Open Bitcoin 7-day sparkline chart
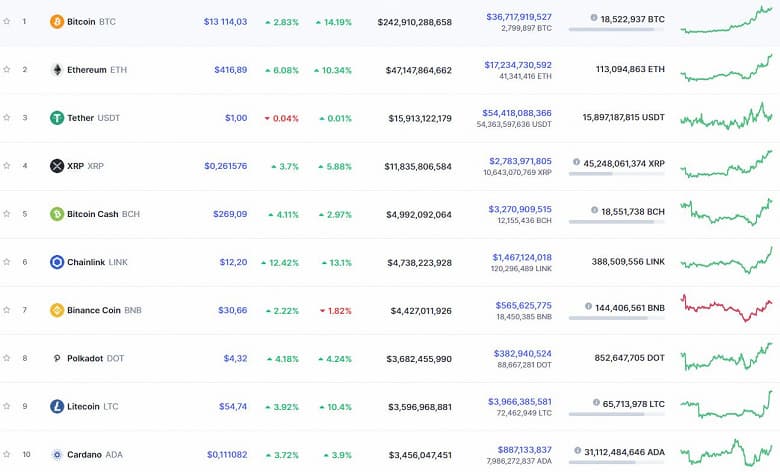 [x=726, y=20]
